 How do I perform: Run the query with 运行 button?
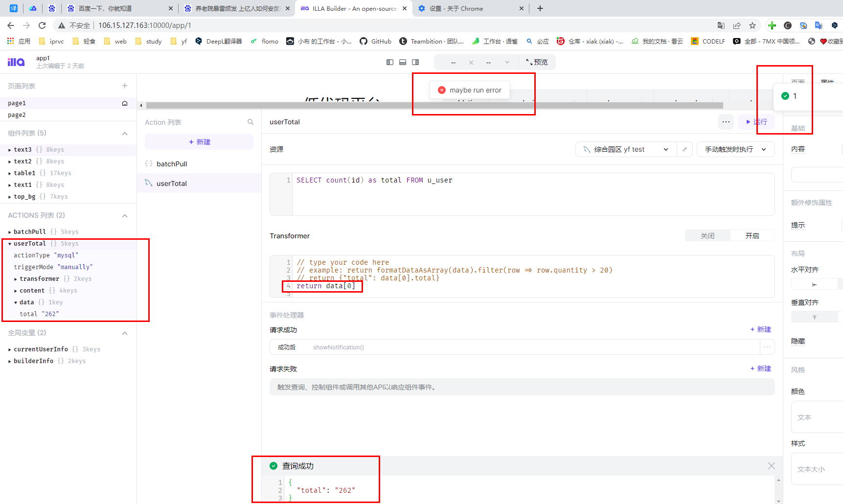(x=756, y=122)
